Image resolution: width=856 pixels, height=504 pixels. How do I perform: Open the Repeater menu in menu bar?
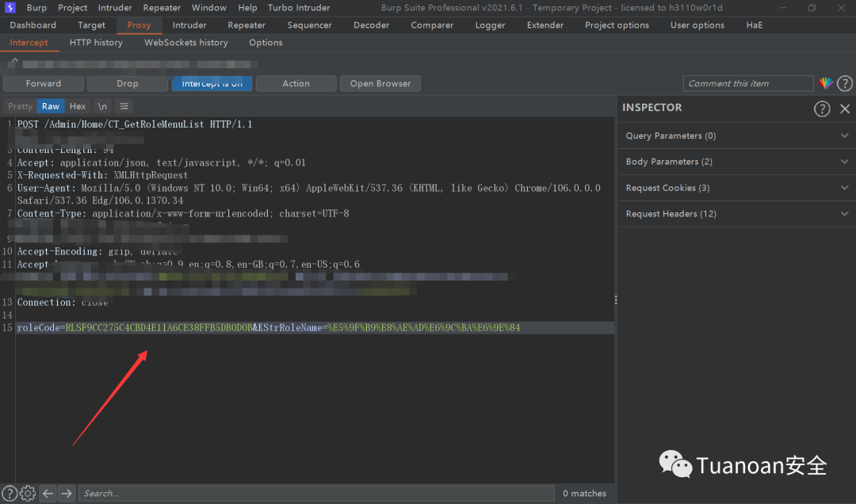[x=162, y=8]
